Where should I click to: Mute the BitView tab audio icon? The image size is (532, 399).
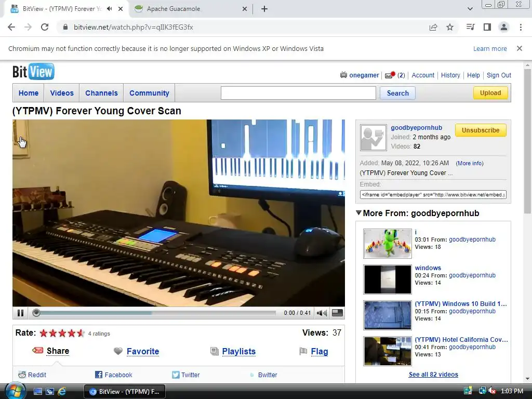[109, 9]
